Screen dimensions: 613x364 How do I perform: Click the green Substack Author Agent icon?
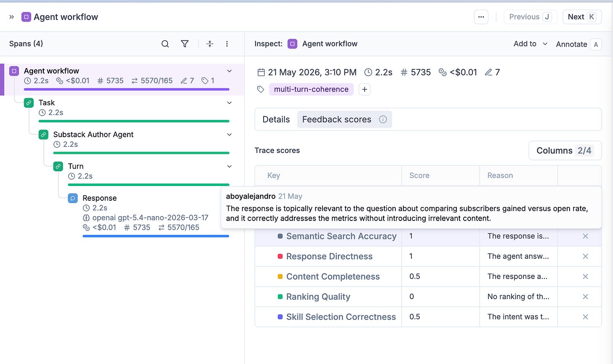(x=43, y=135)
